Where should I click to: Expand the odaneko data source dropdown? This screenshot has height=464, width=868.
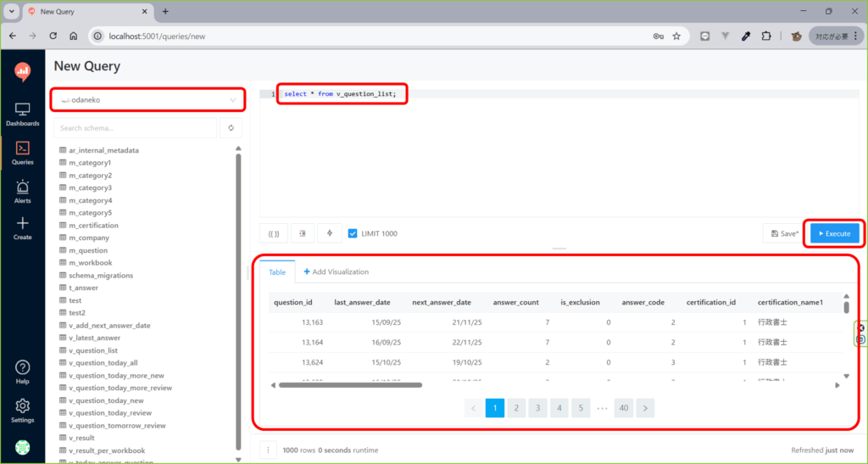click(x=148, y=100)
